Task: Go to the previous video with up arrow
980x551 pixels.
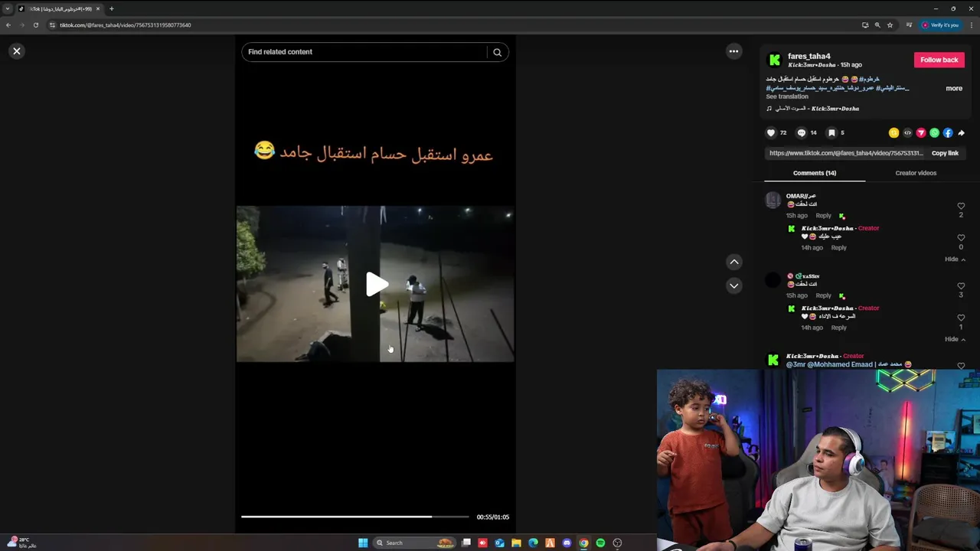Action: [x=733, y=262]
